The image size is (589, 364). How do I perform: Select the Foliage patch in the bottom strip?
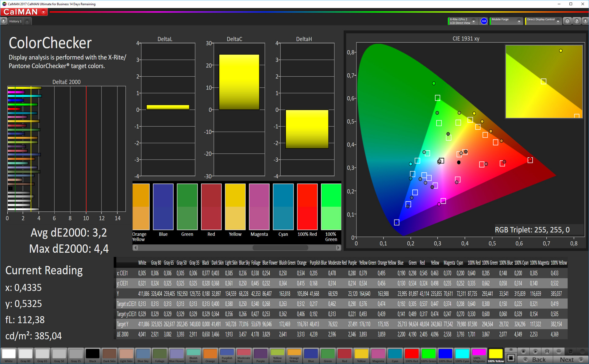[x=160, y=356]
